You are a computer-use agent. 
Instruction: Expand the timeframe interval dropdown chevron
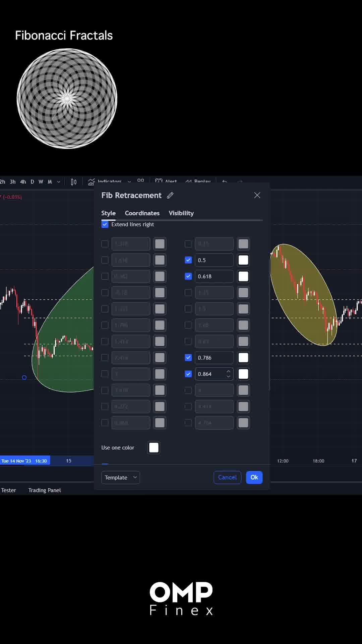(59, 182)
